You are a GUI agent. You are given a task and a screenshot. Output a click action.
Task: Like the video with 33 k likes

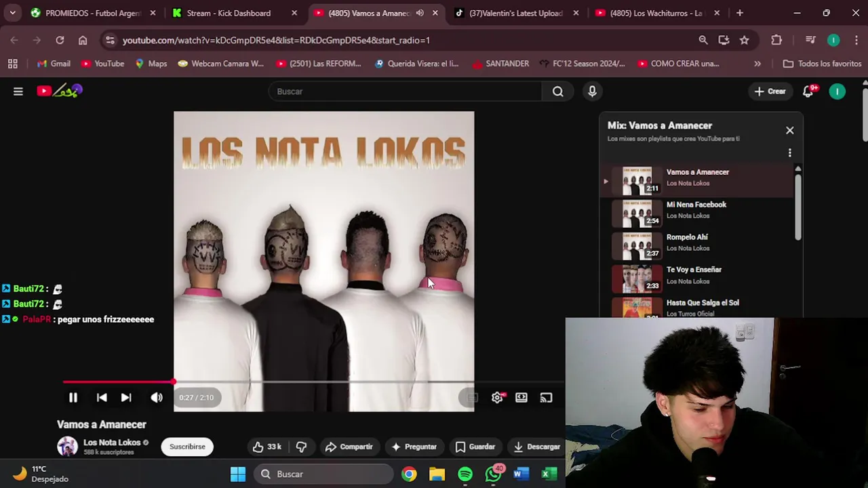[x=267, y=447]
